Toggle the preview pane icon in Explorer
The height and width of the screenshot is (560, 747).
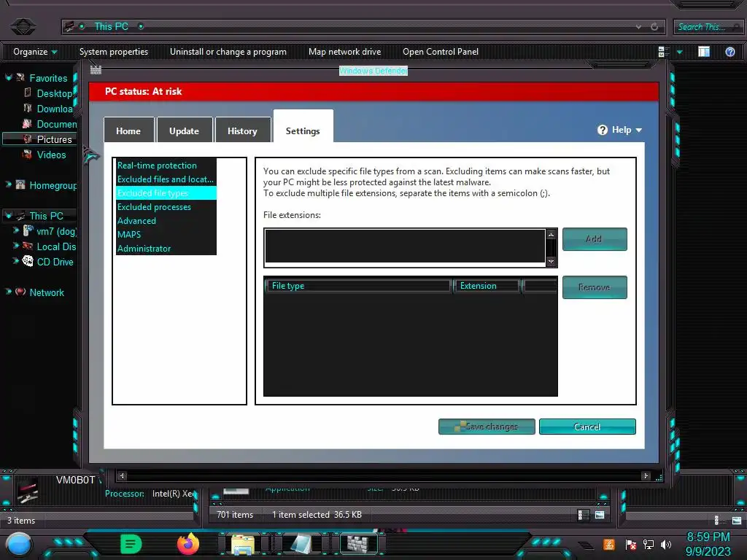coord(704,52)
